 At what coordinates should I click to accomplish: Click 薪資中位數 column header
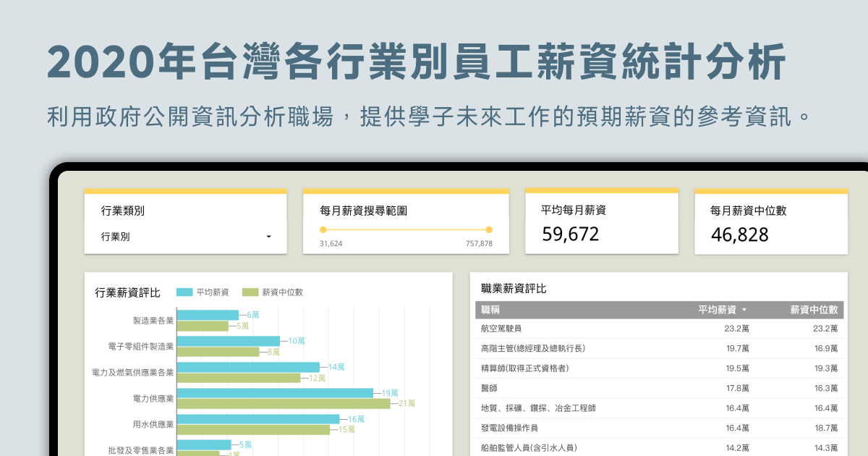click(x=814, y=310)
